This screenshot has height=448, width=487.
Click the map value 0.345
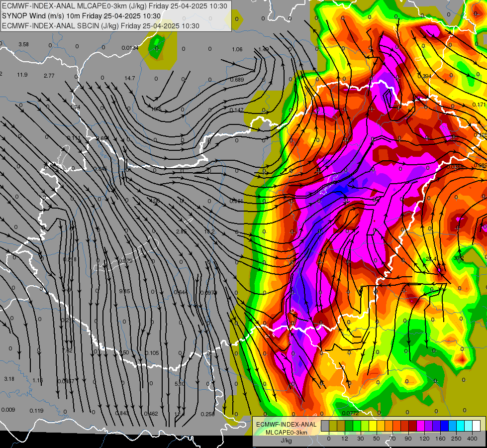pos(100,169)
